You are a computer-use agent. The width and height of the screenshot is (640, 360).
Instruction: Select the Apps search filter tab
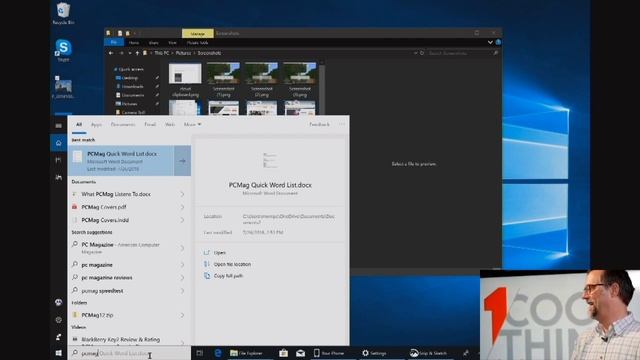click(x=96, y=124)
